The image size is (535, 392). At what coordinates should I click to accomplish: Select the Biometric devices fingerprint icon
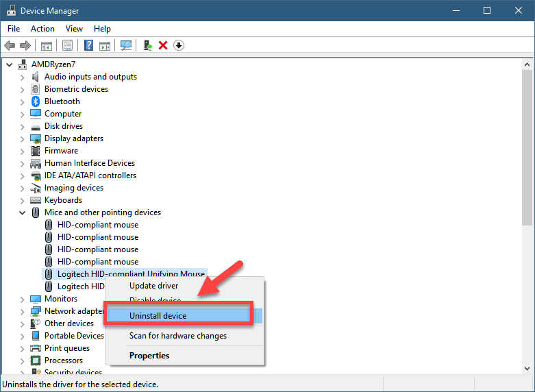[36, 89]
